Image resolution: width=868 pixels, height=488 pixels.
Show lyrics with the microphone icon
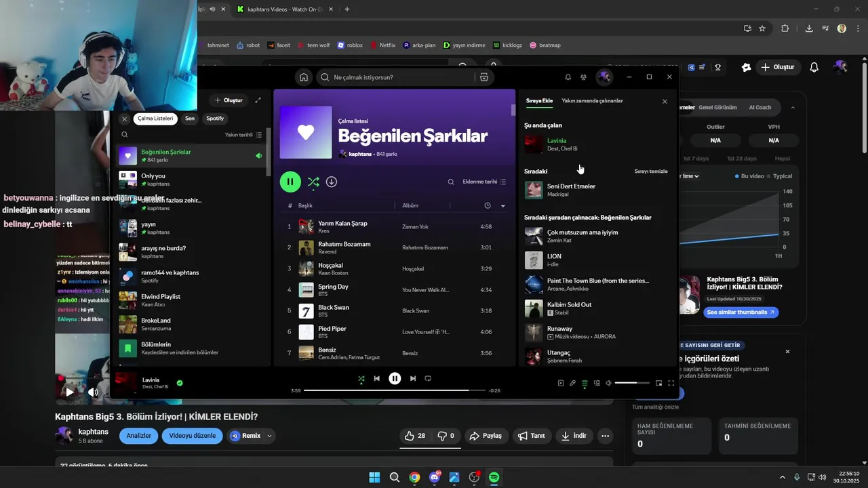[x=572, y=383]
